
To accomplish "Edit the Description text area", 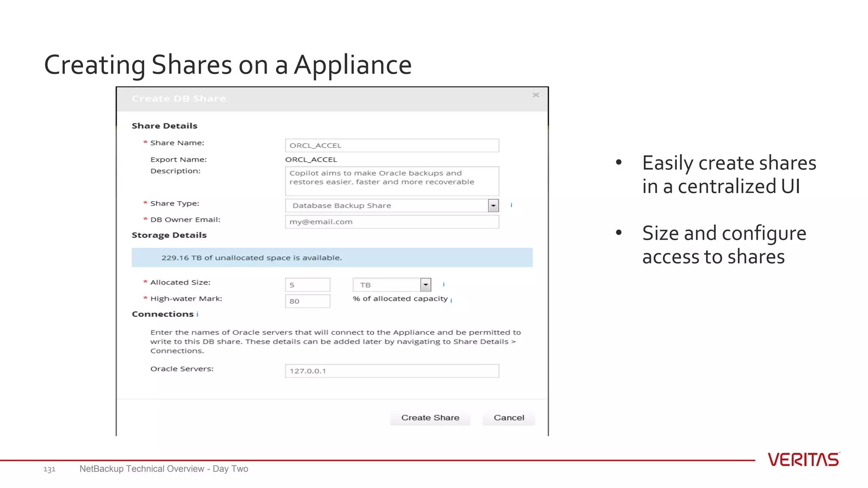I will (x=392, y=181).
